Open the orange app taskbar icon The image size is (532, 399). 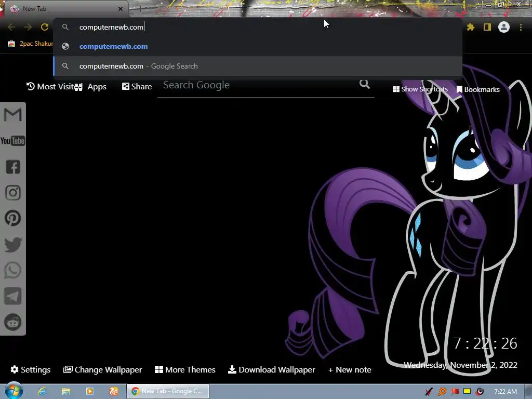[x=114, y=391]
